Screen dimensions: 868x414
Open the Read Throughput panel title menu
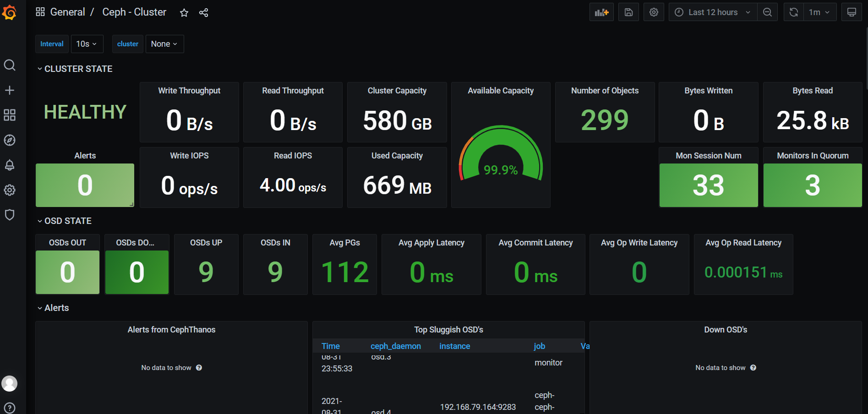293,91
